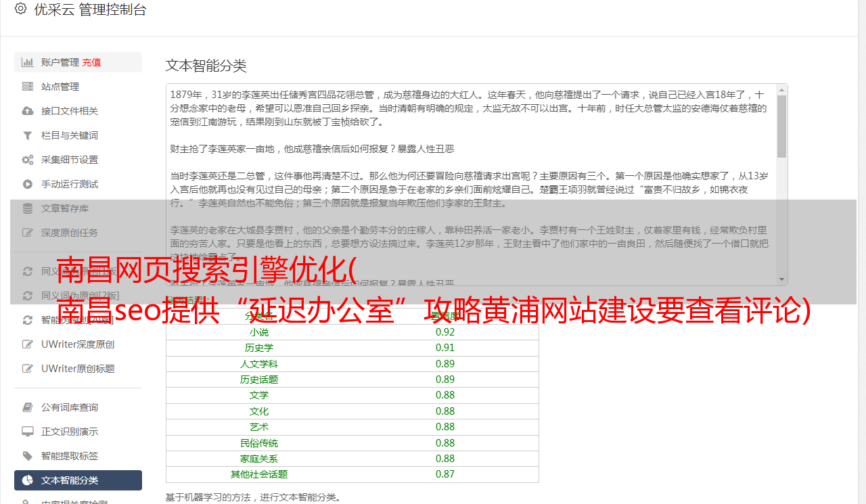The height and width of the screenshot is (504, 866).
Task: Click the red 充值 link
Action: pos(91,62)
